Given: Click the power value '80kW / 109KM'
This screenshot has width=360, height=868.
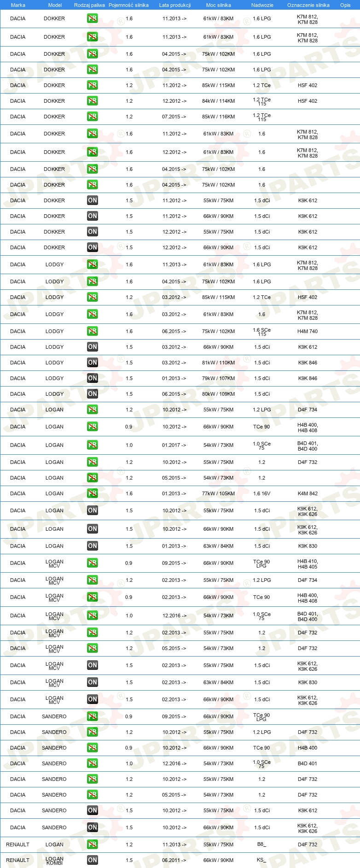Looking at the screenshot, I should point(218,394).
